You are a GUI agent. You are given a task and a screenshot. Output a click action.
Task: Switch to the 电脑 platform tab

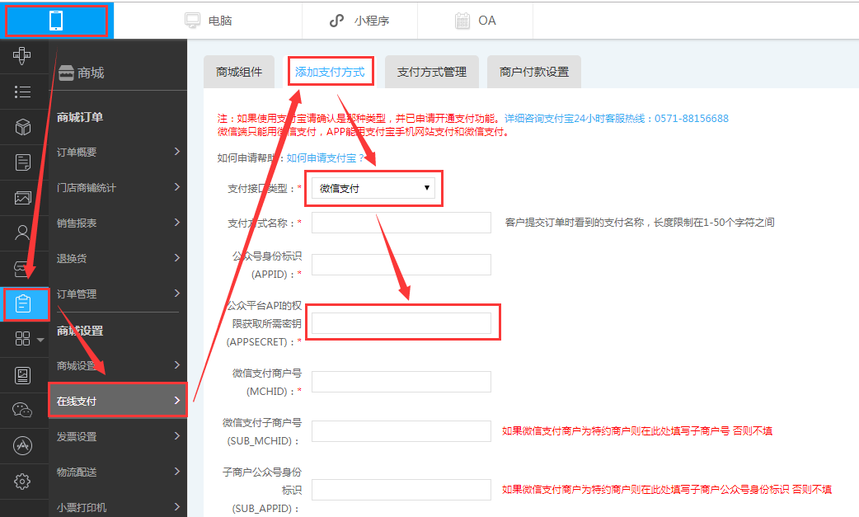pyautogui.click(x=208, y=21)
